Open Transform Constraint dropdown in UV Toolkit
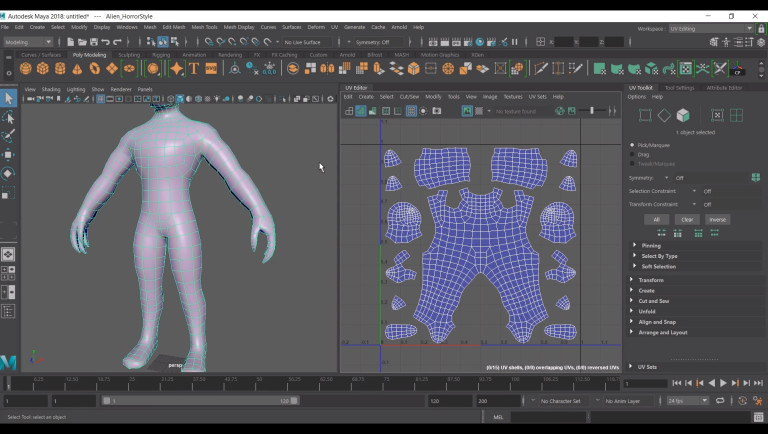This screenshot has height=434, width=768. tap(694, 204)
